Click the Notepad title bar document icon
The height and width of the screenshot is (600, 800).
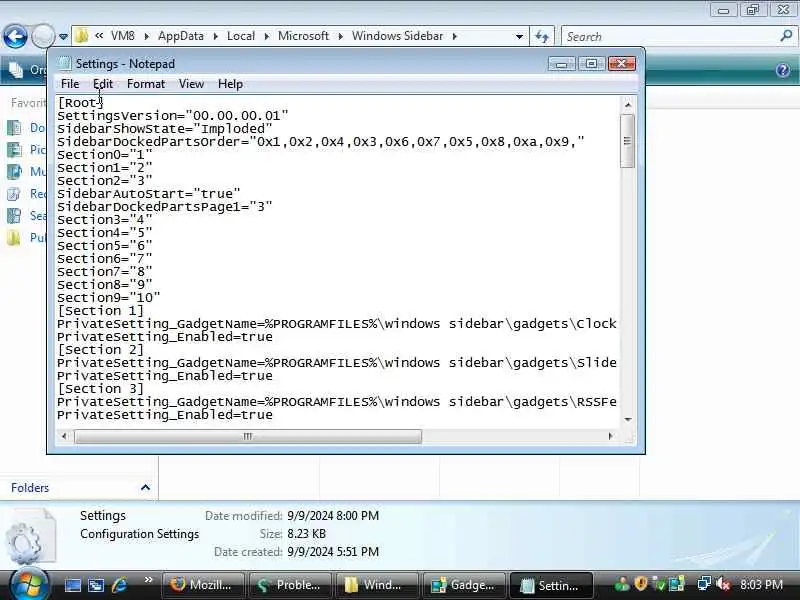pyautogui.click(x=64, y=64)
